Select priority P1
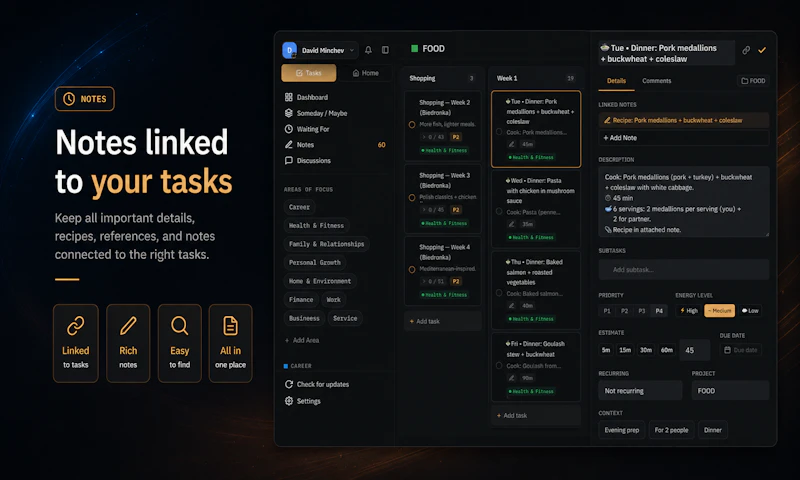Screen dimensions: 800x480 607,311
